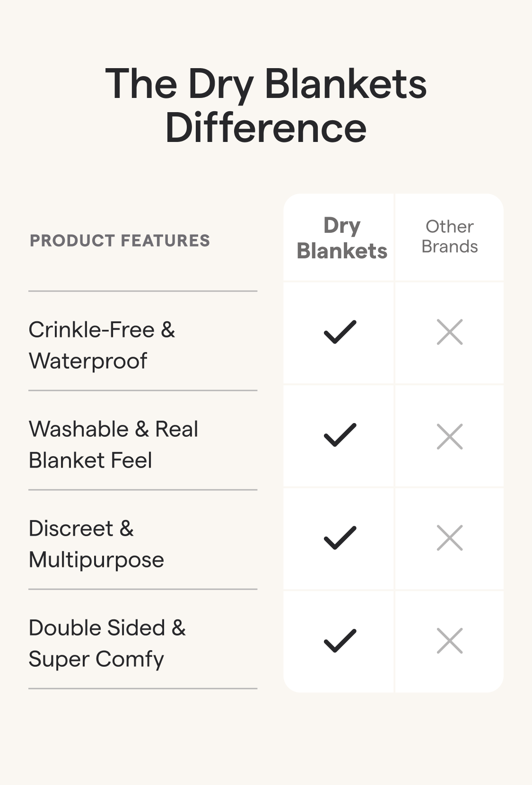Click the Crinkle-Free & Waterproof feature label
Screen dimensions: 532x785
click(102, 345)
